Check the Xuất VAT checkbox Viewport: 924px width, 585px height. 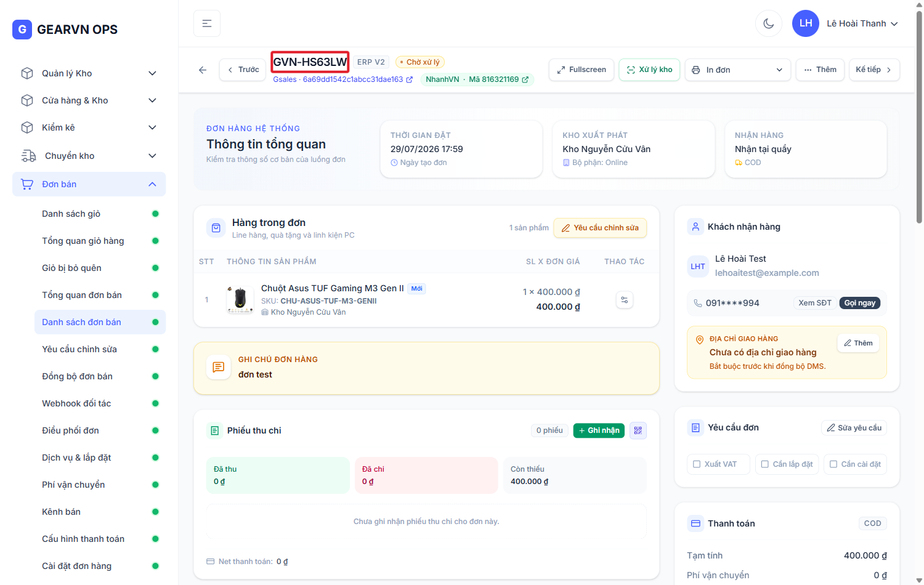(x=697, y=464)
